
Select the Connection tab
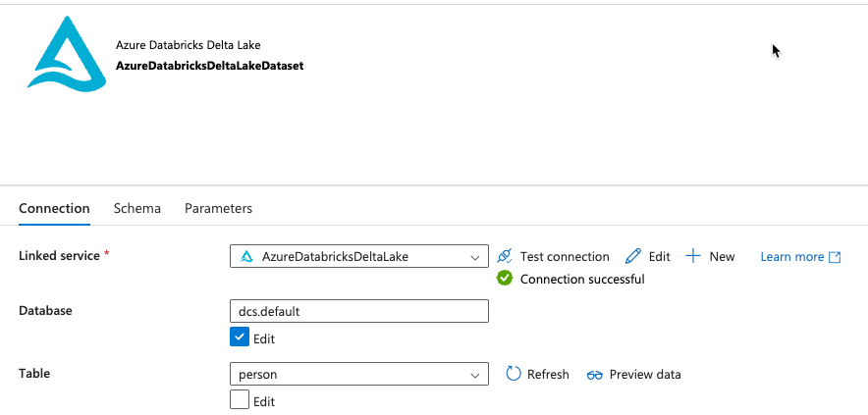click(54, 208)
